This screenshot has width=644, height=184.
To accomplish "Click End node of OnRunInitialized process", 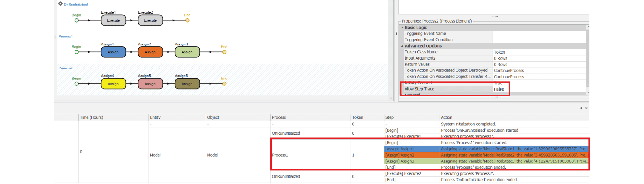I will [187, 20].
